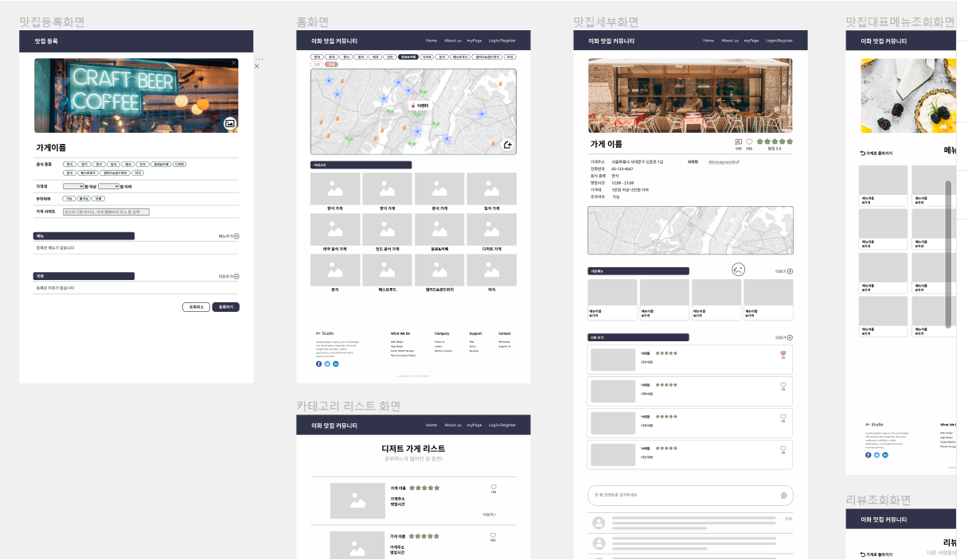Toggle the 디저트 chip in registration form
Screen dimensions: 968x560
(x=179, y=164)
